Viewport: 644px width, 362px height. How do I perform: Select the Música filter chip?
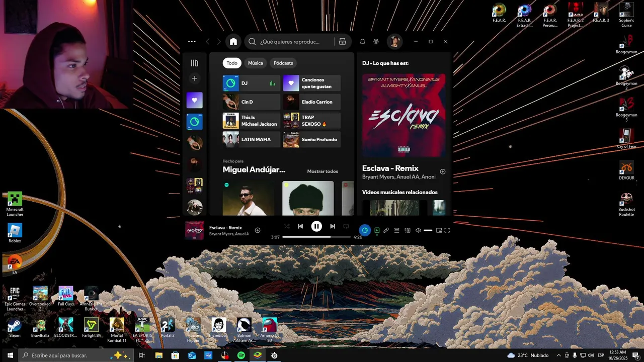coord(255,63)
